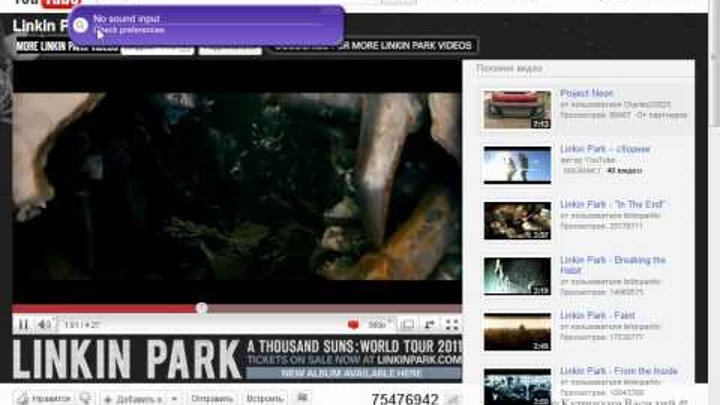Click the red annotations icon in player
The image size is (720, 405).
pos(353,325)
